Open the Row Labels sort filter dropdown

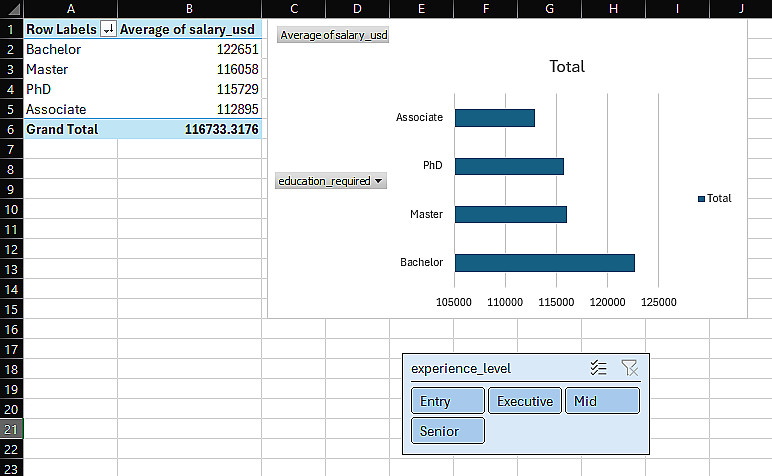pyautogui.click(x=108, y=29)
